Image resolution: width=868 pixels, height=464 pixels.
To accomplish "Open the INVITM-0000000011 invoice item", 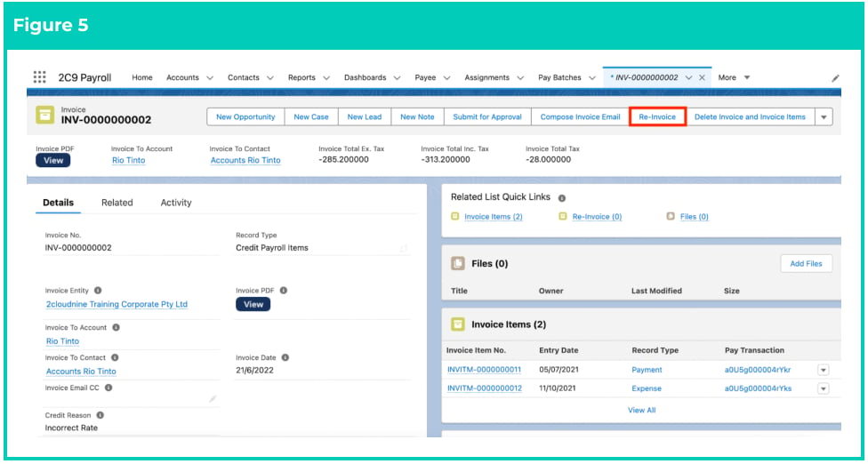I will coord(484,370).
